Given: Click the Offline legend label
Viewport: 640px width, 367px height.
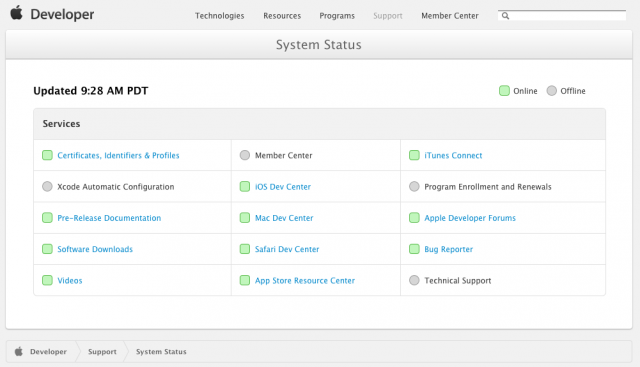Looking at the screenshot, I should (x=573, y=91).
